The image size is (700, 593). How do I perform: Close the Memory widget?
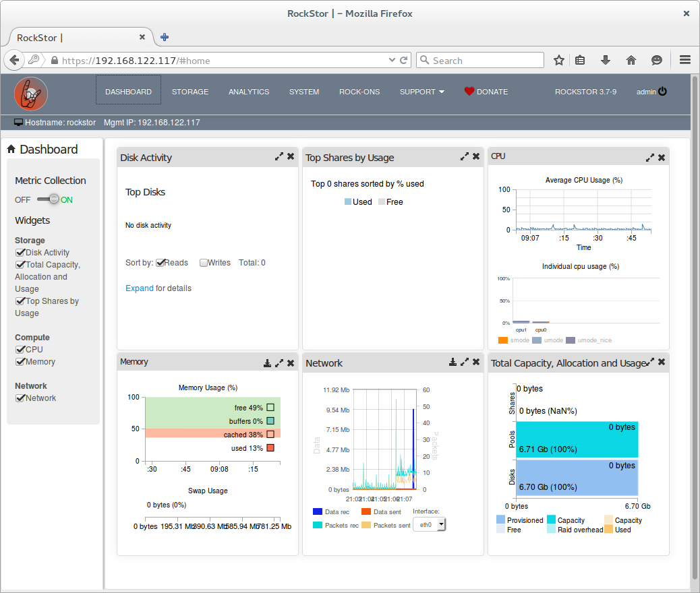291,363
